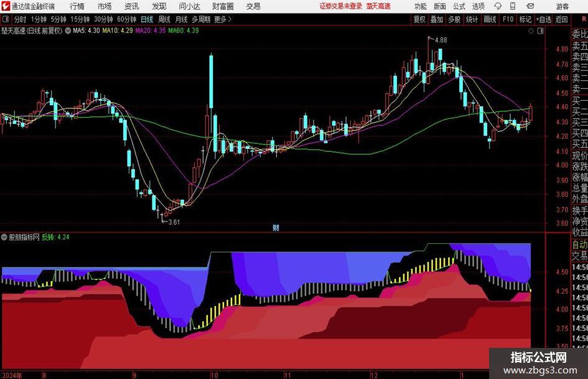588x379 pixels.
Task: Click 证券交易未登录 login status link
Action: 341,6
